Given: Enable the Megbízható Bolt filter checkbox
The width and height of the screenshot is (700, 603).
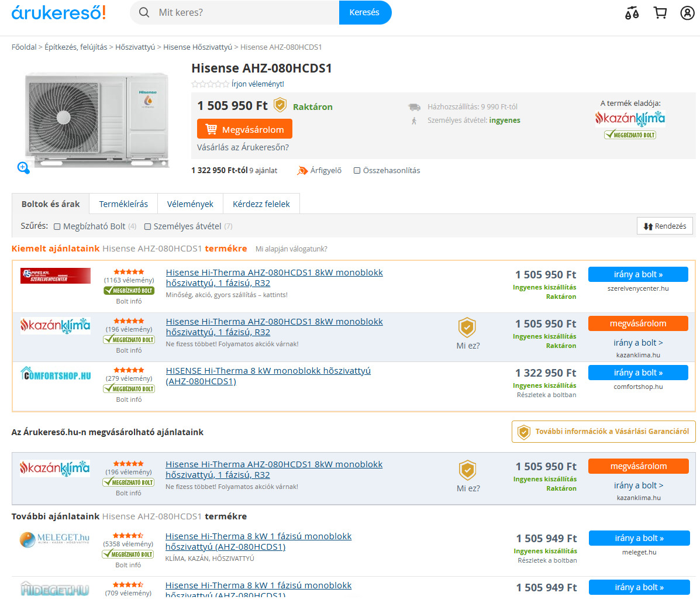Looking at the screenshot, I should click(x=57, y=227).
